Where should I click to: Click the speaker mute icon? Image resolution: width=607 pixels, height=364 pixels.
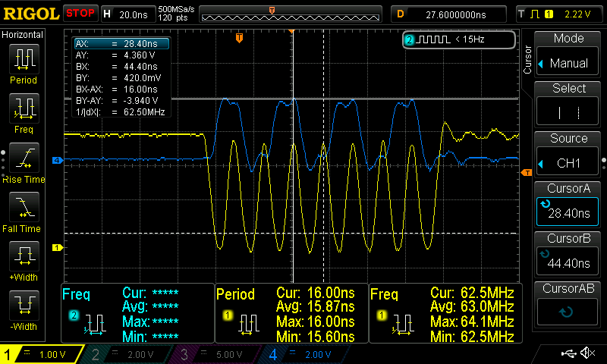click(x=587, y=353)
